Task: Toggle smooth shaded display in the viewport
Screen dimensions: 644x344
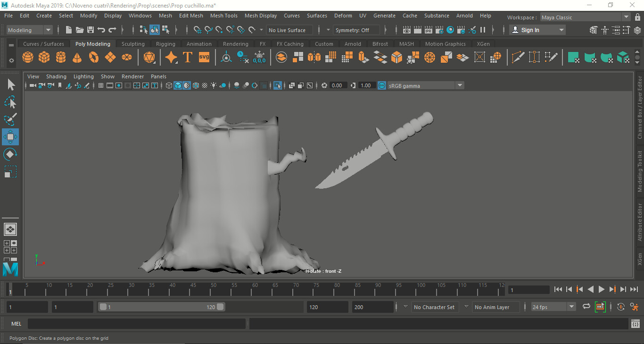Action: point(177,85)
